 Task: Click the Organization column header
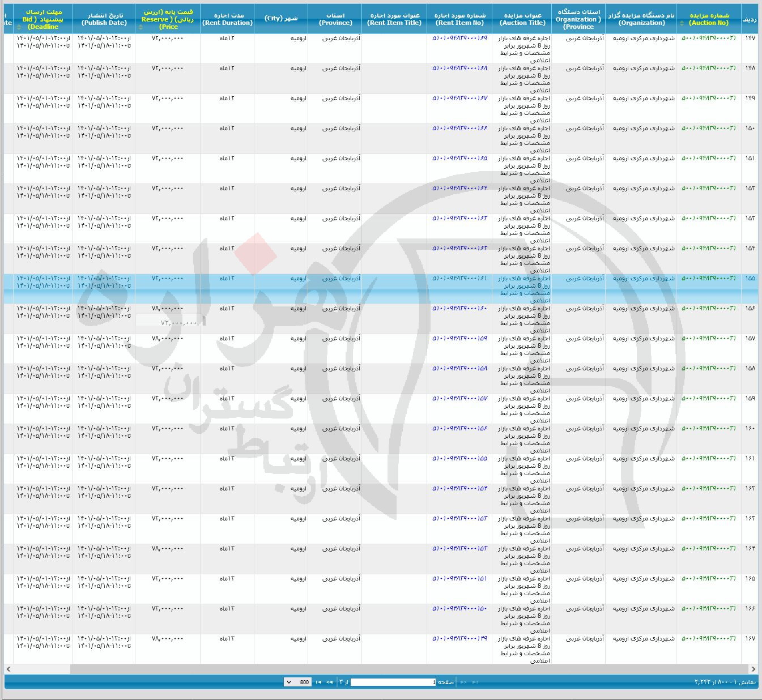(x=641, y=19)
